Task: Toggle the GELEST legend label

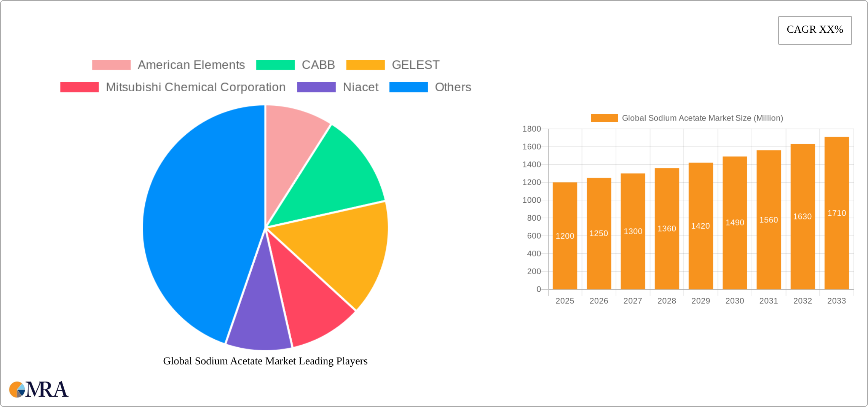Action: tap(415, 65)
